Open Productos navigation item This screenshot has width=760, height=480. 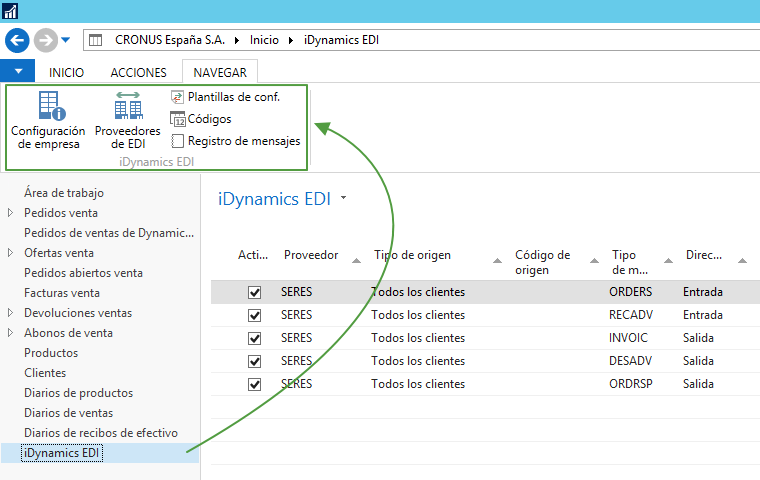51,352
